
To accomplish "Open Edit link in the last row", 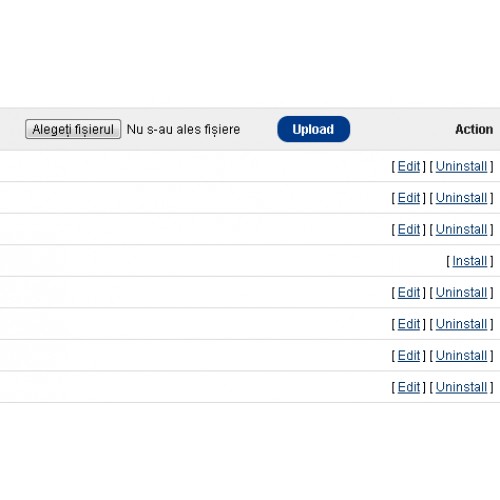I will 409,387.
